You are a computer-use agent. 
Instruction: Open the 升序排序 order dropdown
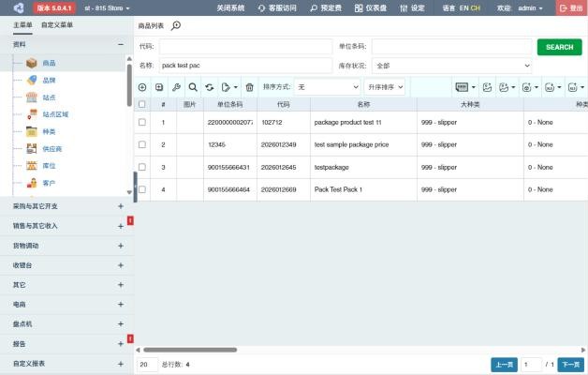(x=385, y=87)
